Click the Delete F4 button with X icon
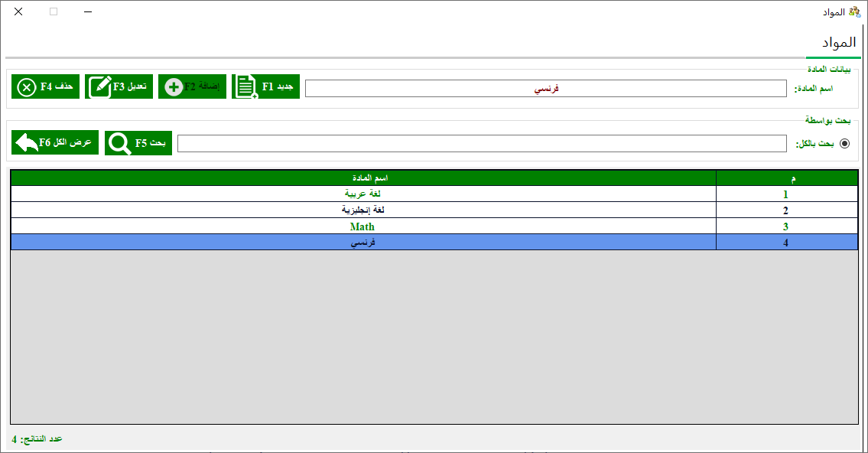The height and width of the screenshot is (453, 868). (x=46, y=87)
